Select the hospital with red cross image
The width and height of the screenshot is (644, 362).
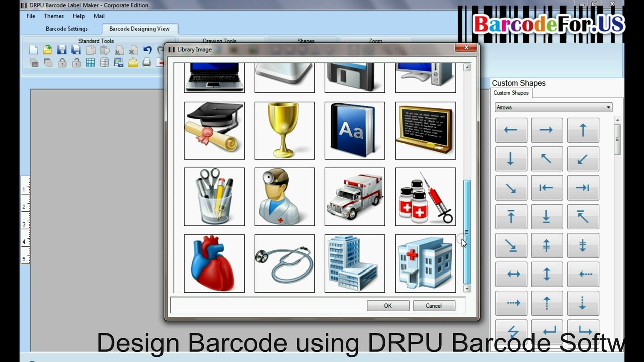[426, 263]
